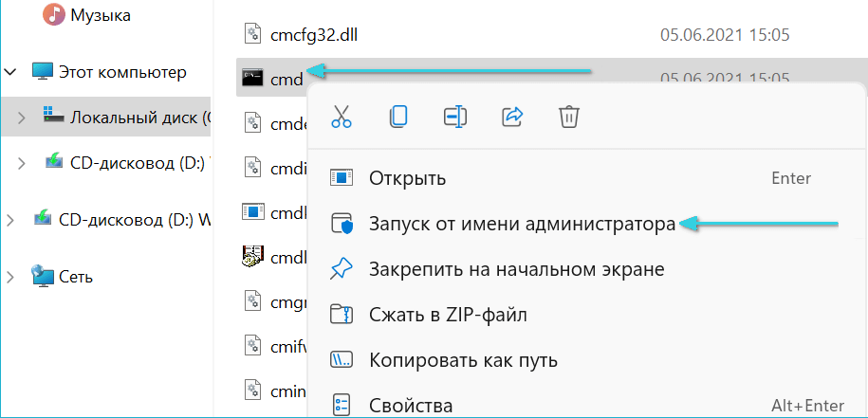This screenshot has width=868, height=418.
Task: Click the Share icon in context menu
Action: (512, 117)
